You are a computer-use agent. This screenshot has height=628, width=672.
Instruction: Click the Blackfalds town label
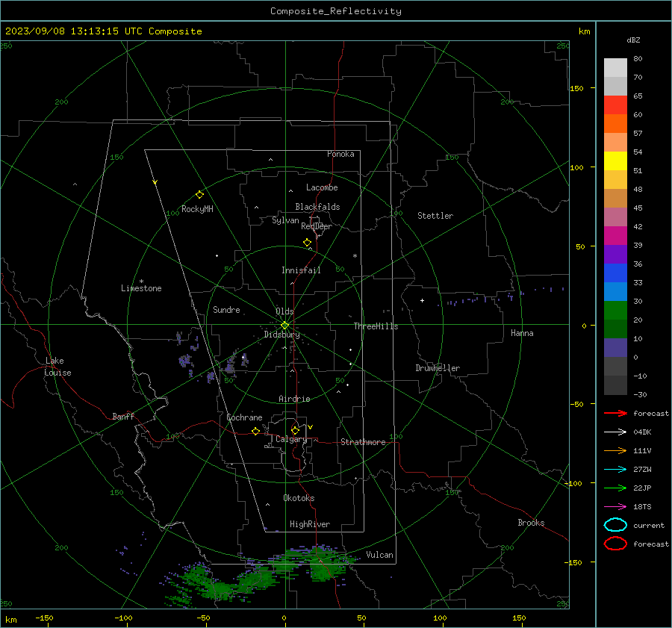[x=317, y=207]
